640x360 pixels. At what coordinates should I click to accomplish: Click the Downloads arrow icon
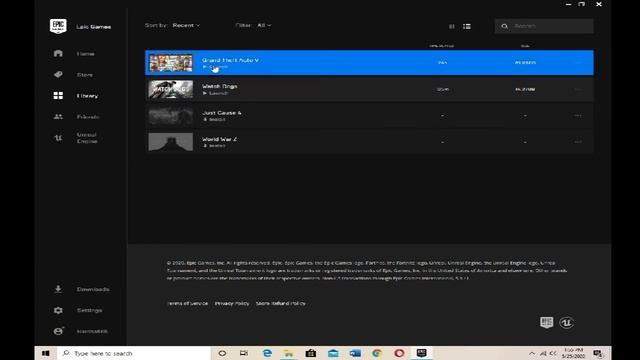58,289
